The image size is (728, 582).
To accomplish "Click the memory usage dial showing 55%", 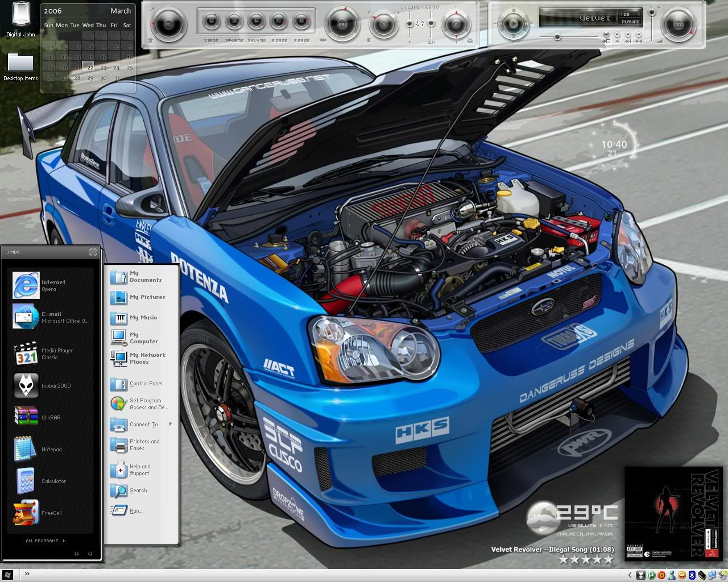I will 342,24.
